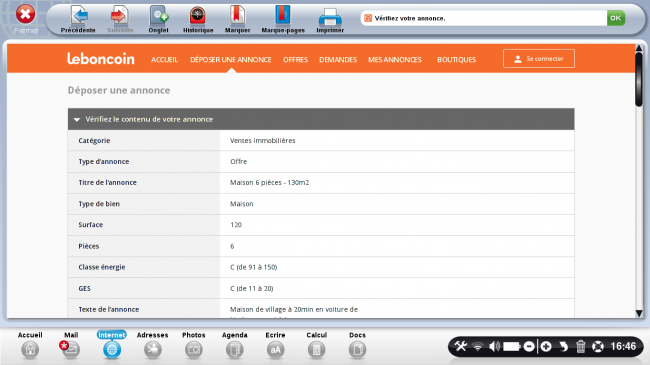Click the undo curved arrow icon
Viewport: 650px width, 365px height.
pyautogui.click(x=563, y=346)
